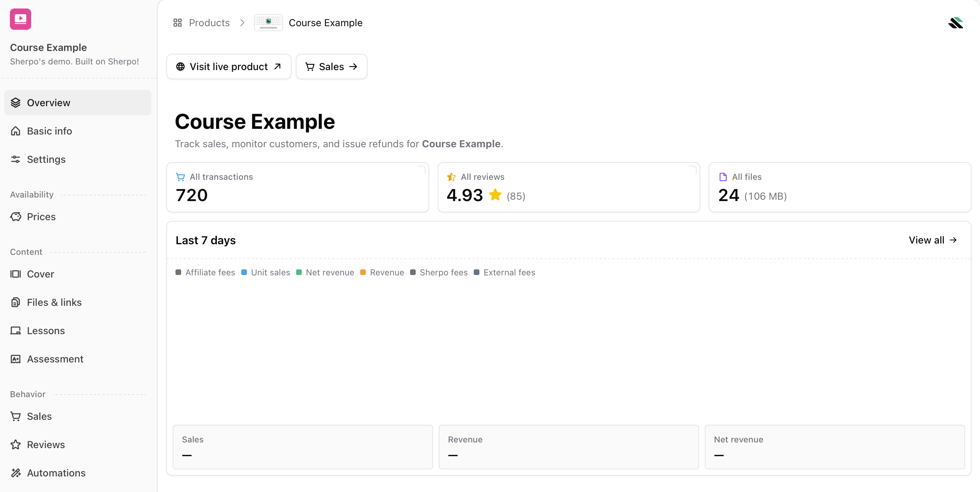Open Files & links from the sidebar
Image resolution: width=980 pixels, height=492 pixels.
pos(54,302)
